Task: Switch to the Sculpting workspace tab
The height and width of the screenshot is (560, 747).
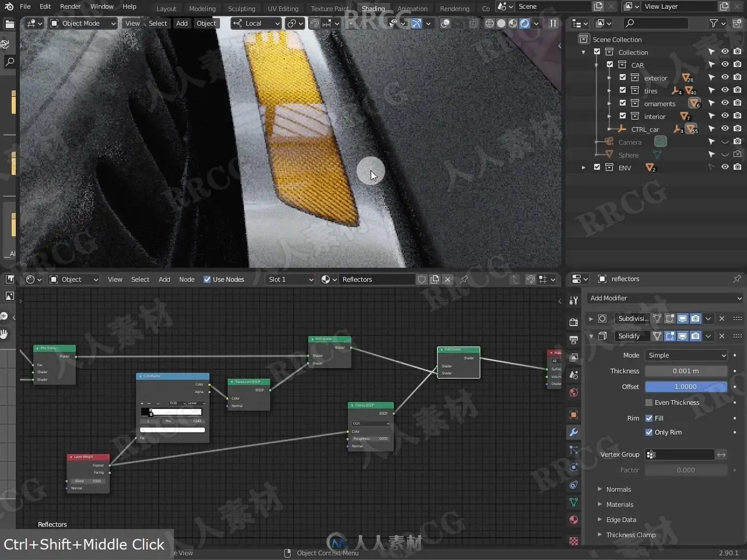Action: click(x=242, y=9)
